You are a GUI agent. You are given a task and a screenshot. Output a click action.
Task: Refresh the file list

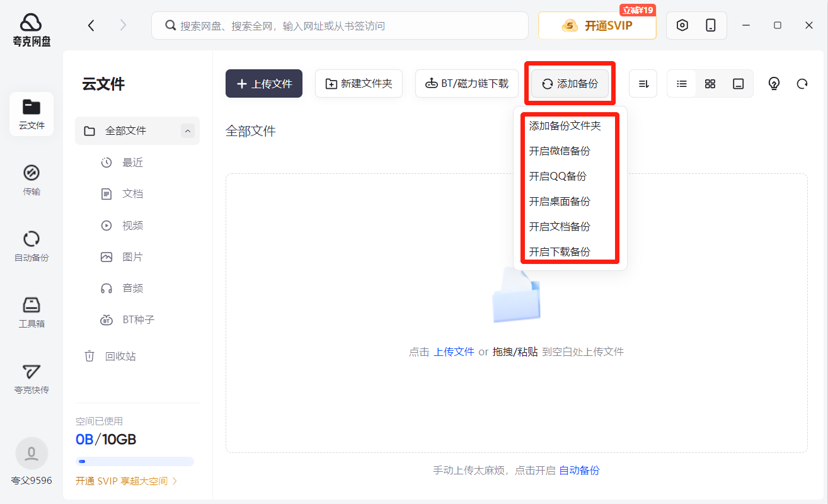click(802, 84)
